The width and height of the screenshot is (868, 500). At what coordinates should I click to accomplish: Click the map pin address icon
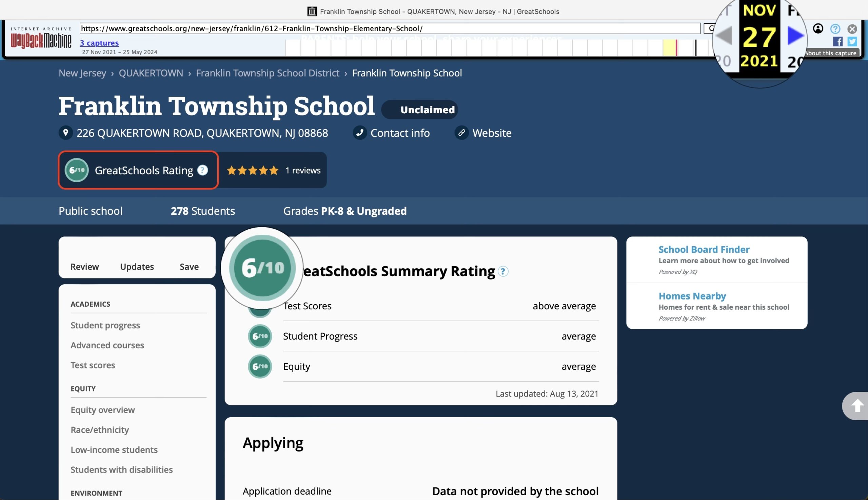tap(65, 133)
